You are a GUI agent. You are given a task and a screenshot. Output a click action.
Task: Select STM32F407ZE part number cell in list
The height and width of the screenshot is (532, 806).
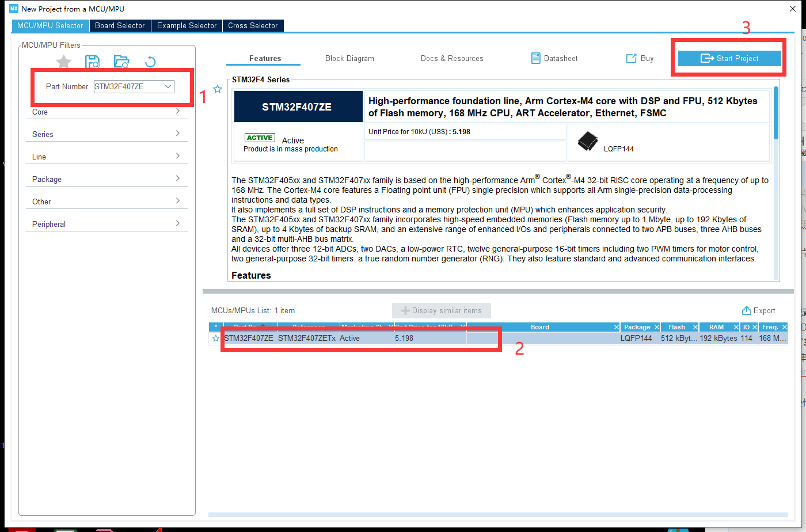tap(249, 339)
